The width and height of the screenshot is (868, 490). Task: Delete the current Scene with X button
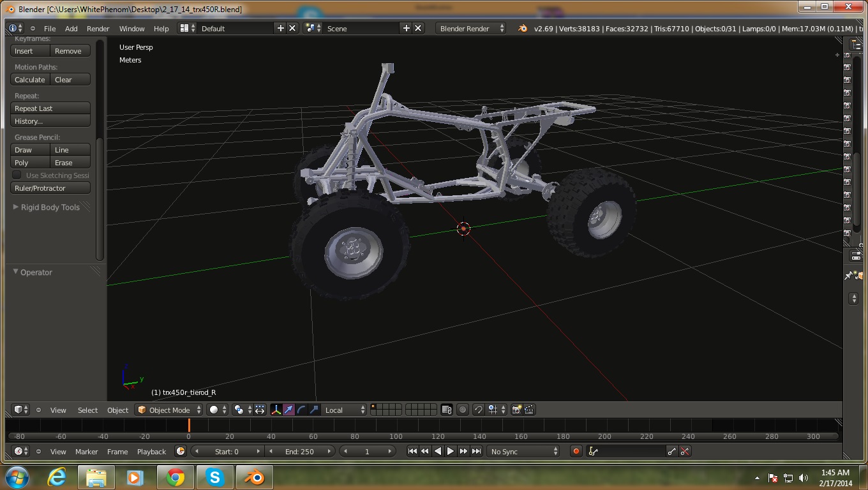click(x=418, y=28)
